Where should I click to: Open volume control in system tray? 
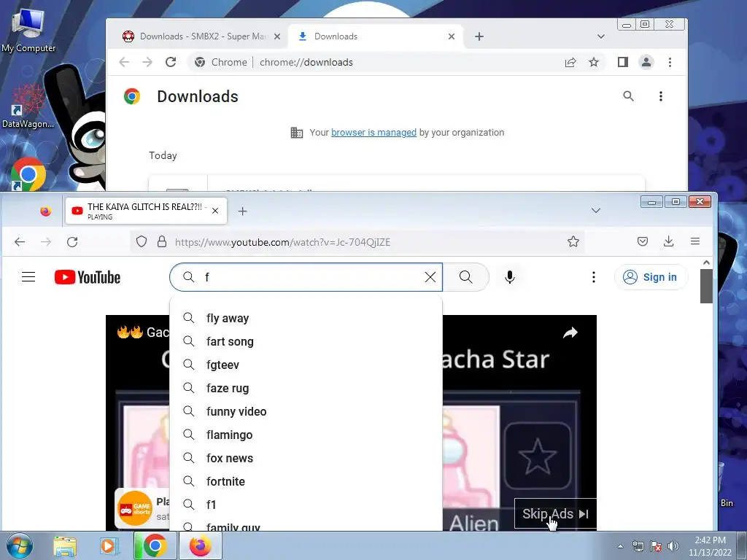(673, 546)
